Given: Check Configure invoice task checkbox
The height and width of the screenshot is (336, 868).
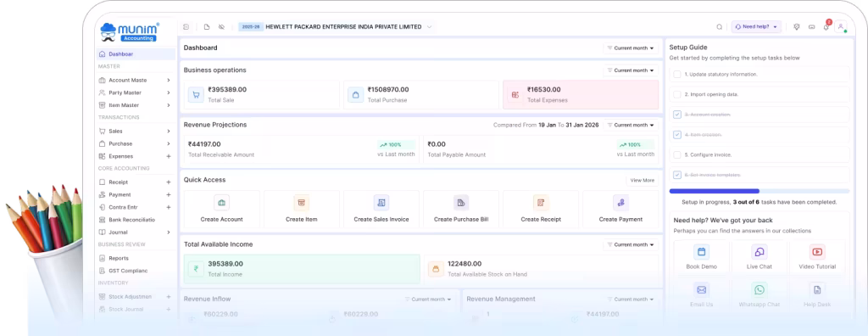Looking at the screenshot, I should tap(677, 154).
